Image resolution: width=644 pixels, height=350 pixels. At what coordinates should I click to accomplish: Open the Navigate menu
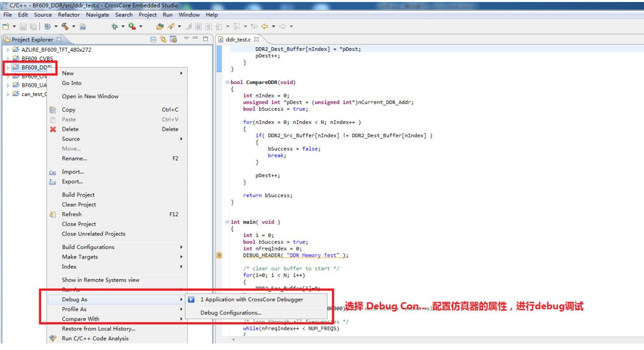pyautogui.click(x=97, y=15)
